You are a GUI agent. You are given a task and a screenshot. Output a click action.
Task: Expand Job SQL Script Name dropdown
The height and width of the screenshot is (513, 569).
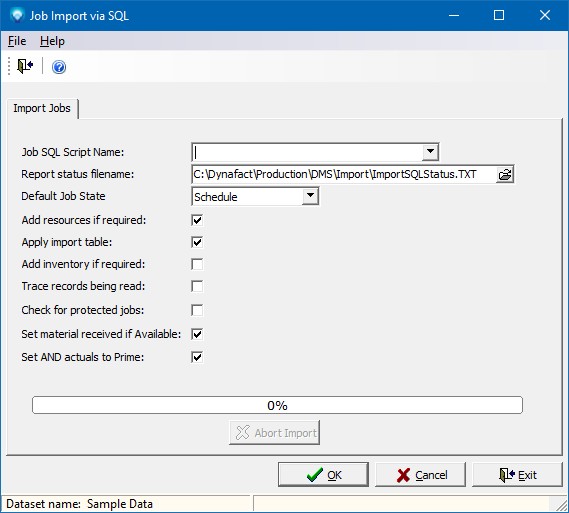coord(430,152)
